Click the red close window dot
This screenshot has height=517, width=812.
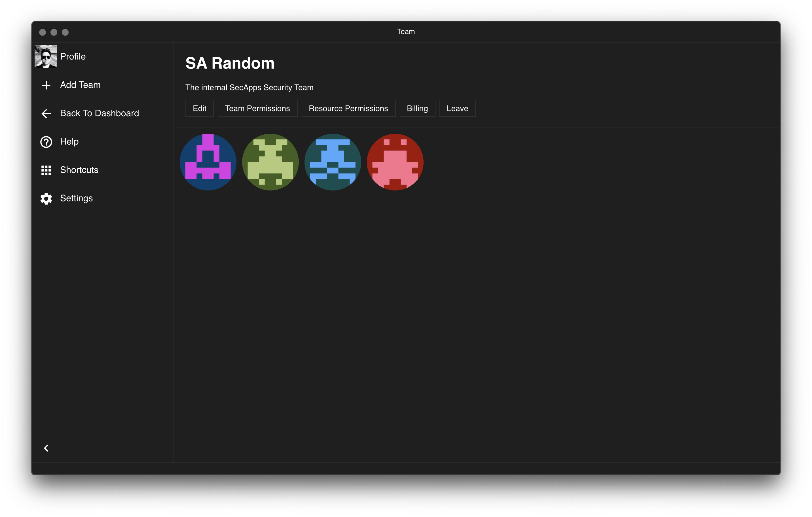[x=43, y=32]
